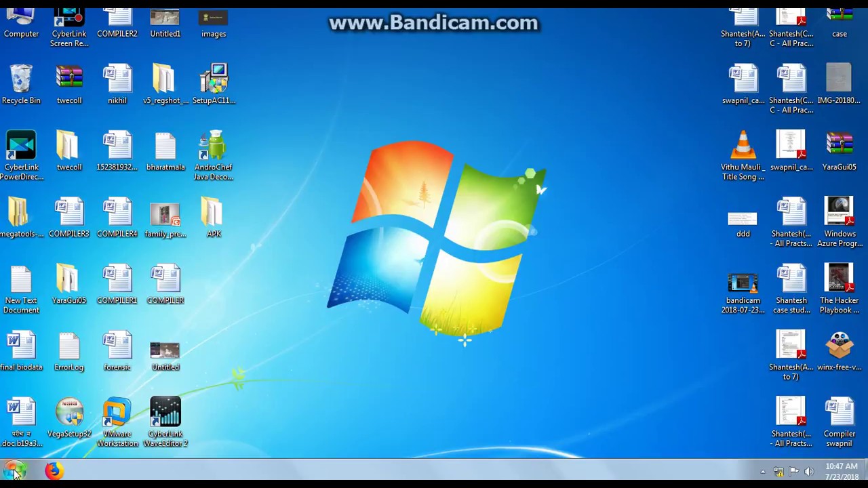Image resolution: width=868 pixels, height=488 pixels.
Task: Select the YaraGui05 folder icon
Action: [69, 283]
